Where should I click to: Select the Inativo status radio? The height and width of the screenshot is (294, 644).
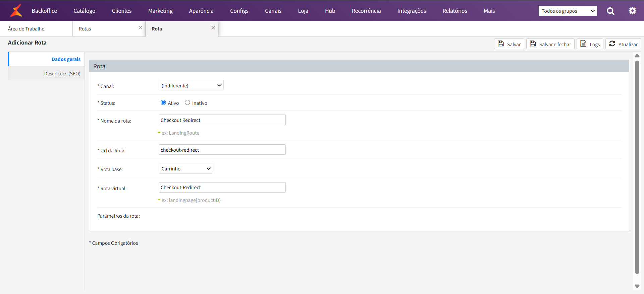click(x=187, y=102)
